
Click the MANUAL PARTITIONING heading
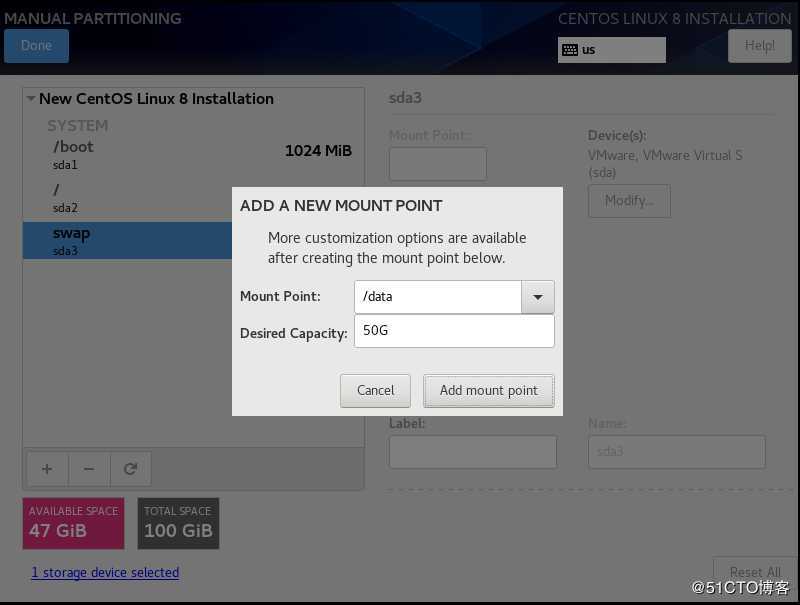pyautogui.click(x=92, y=18)
